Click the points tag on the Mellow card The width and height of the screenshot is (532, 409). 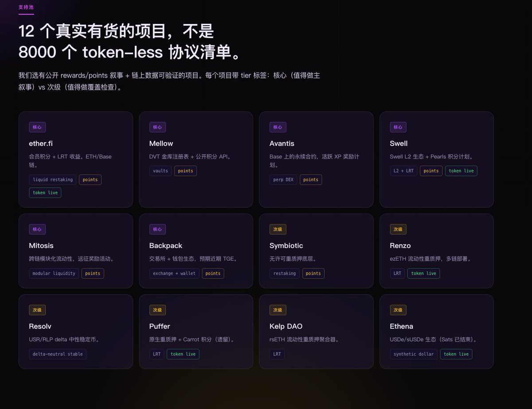tap(185, 171)
